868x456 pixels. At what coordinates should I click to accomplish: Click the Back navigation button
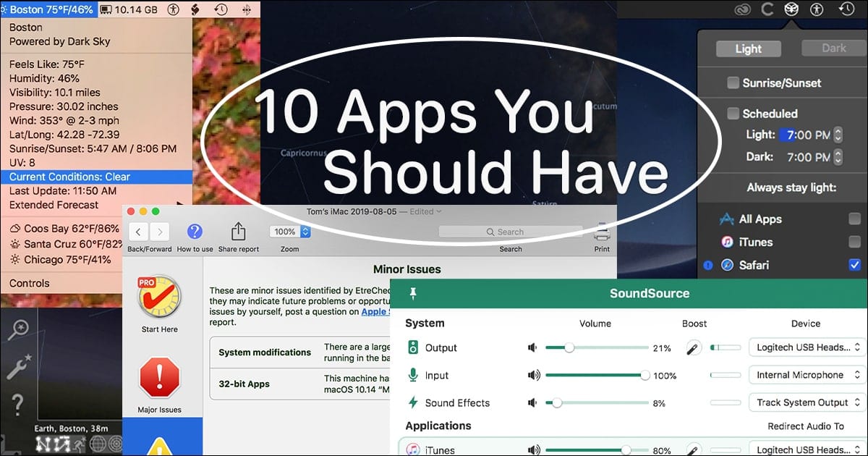tap(139, 232)
